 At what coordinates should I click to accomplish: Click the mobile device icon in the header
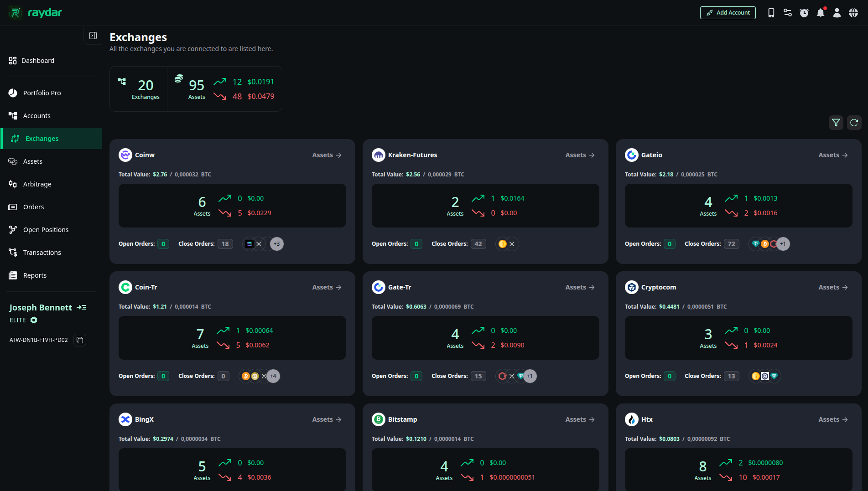click(x=771, y=13)
